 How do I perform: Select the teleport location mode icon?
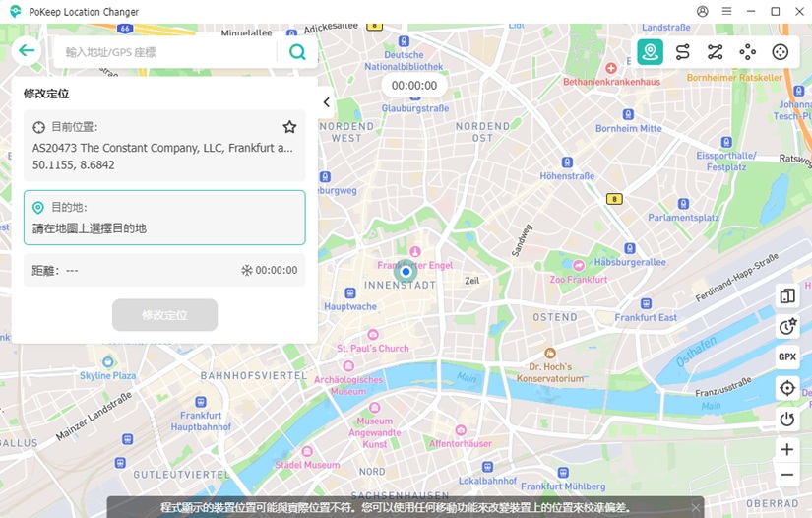tap(650, 52)
